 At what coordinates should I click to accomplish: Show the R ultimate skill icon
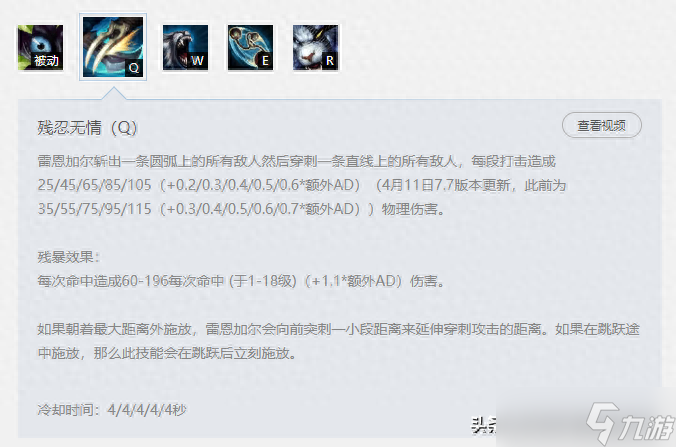point(316,47)
